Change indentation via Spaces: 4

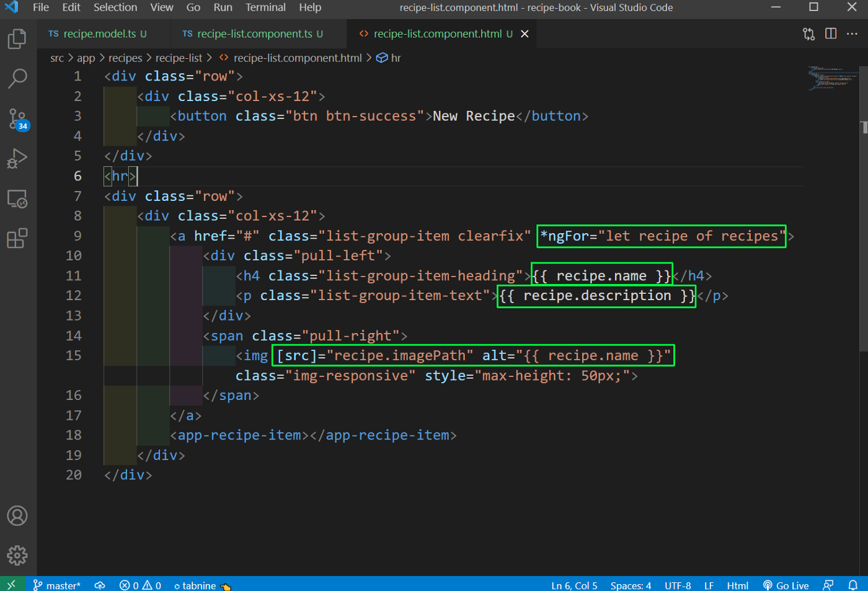pyautogui.click(x=631, y=585)
